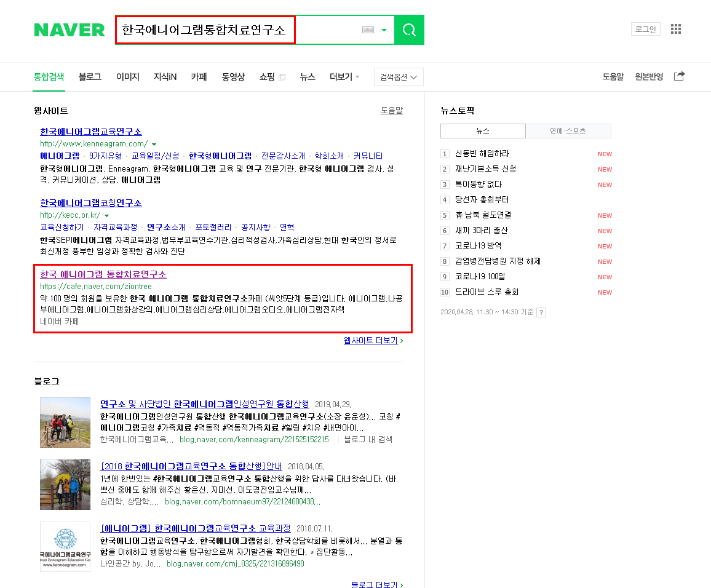Open news topic 코로나19 방역
Screen dimensions: 711x588
click(x=479, y=246)
